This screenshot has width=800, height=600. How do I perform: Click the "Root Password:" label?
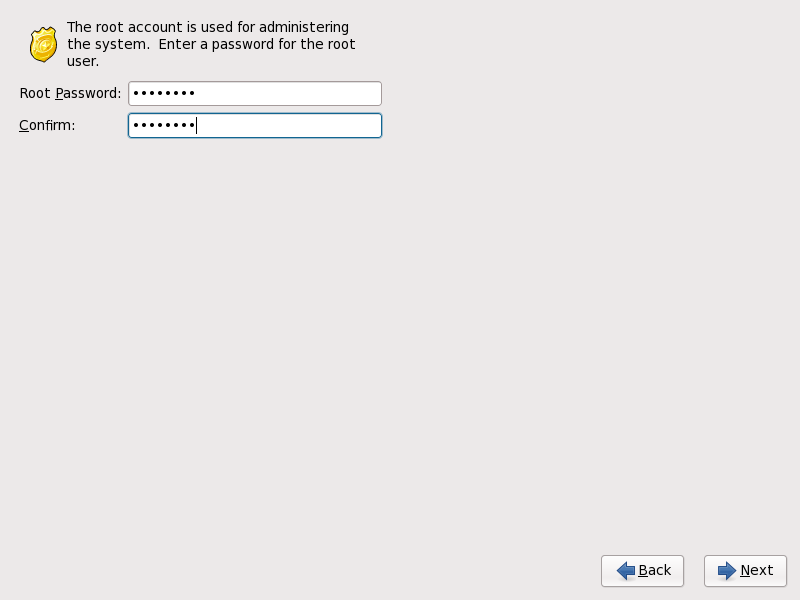pyautogui.click(x=70, y=93)
